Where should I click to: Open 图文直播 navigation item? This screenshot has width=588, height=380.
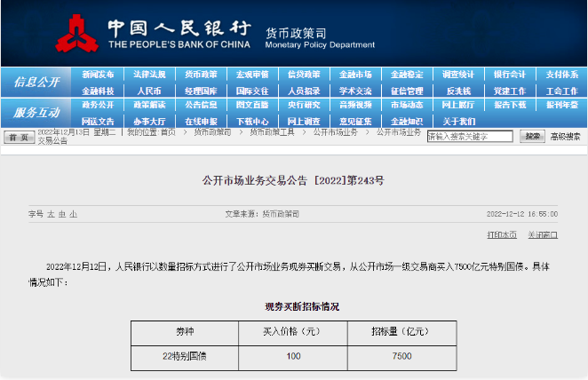pos(252,105)
